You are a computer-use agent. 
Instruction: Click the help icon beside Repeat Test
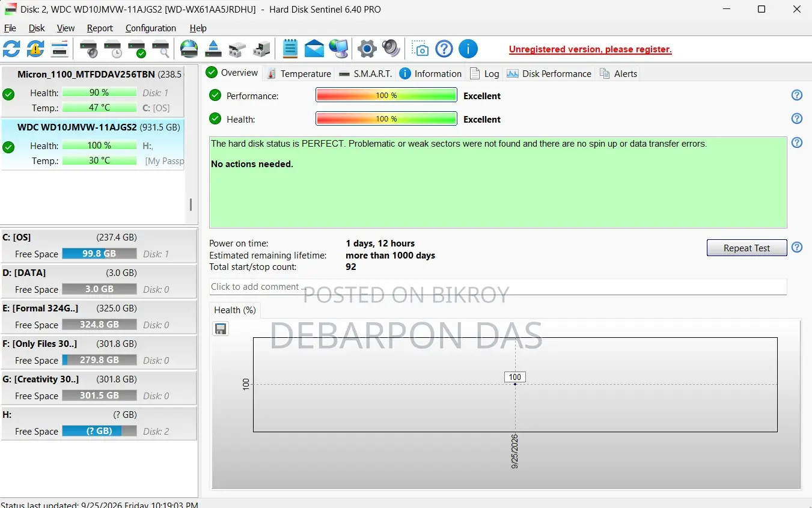coord(797,247)
